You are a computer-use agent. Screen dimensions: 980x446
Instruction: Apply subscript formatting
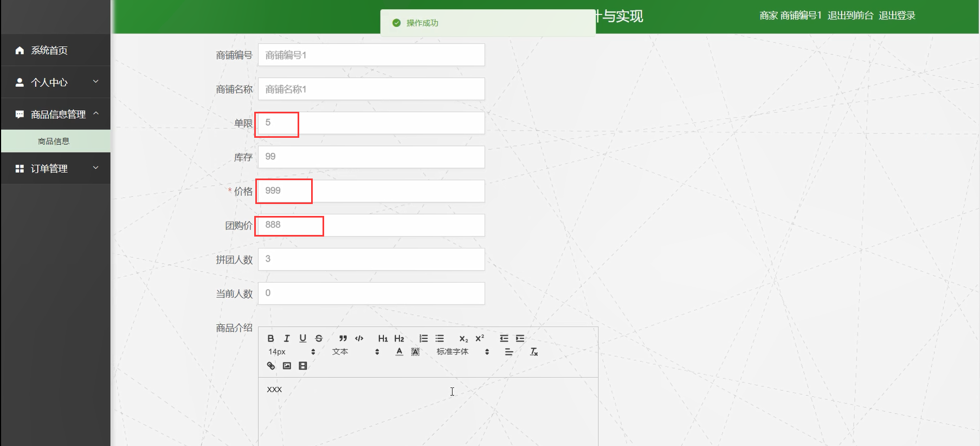[x=463, y=338]
